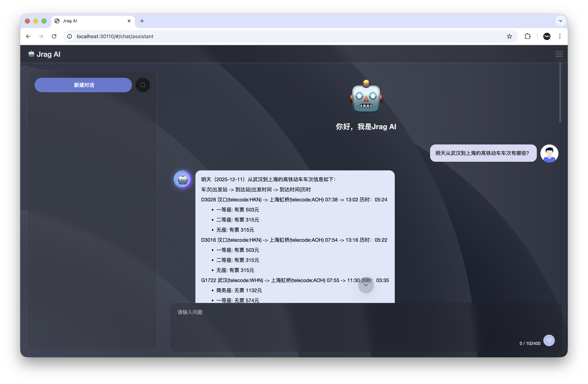588x384 pixels.
Task: Click the assistant's robot avatar beside the reply
Action: coord(183,179)
